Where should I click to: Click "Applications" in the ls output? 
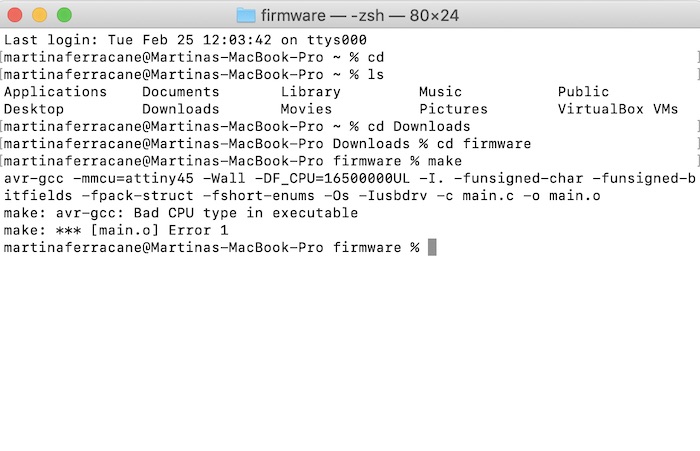tap(55, 92)
